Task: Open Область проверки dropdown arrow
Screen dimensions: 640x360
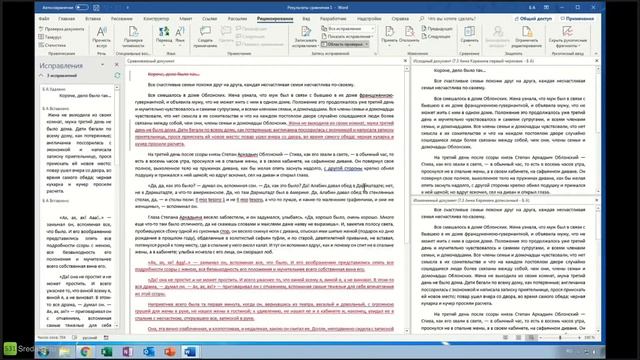Action: [367, 44]
